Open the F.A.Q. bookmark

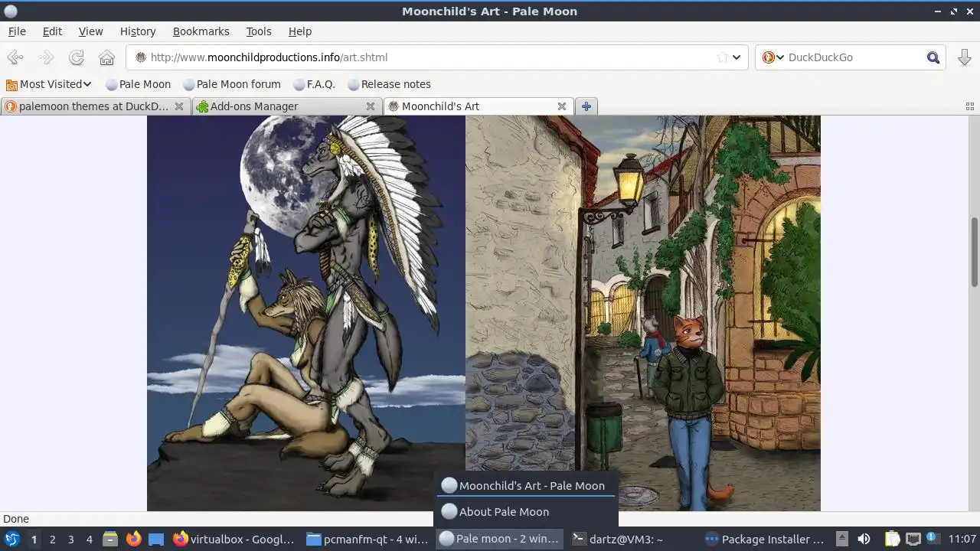pyautogui.click(x=314, y=84)
